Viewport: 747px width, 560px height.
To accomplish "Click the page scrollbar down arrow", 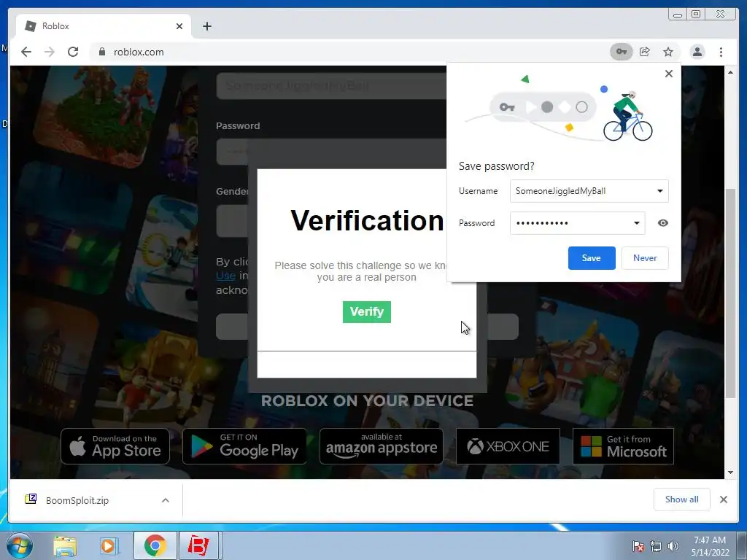I will 730,472.
